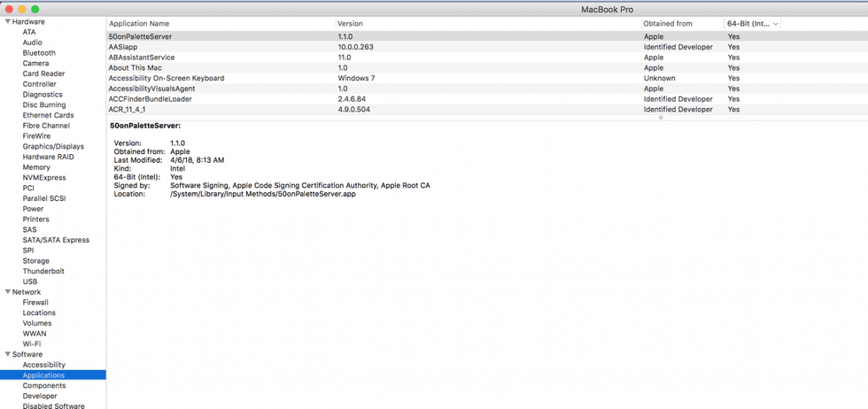The image size is (868, 409).
Task: Select WWAN under Network
Action: coord(35,334)
